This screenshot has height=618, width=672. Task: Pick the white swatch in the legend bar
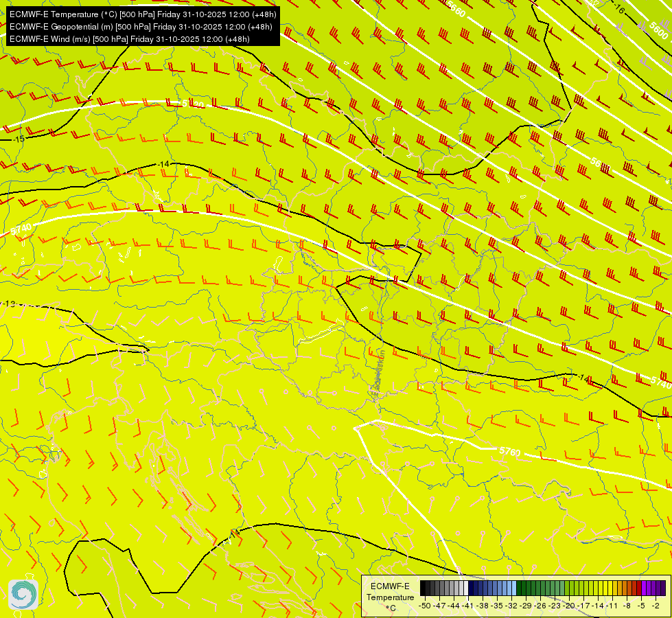pos(466,588)
